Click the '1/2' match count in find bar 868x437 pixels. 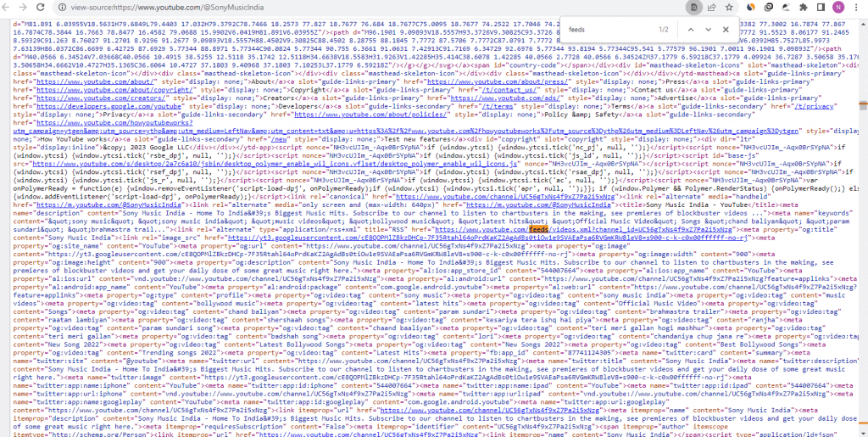(663, 30)
